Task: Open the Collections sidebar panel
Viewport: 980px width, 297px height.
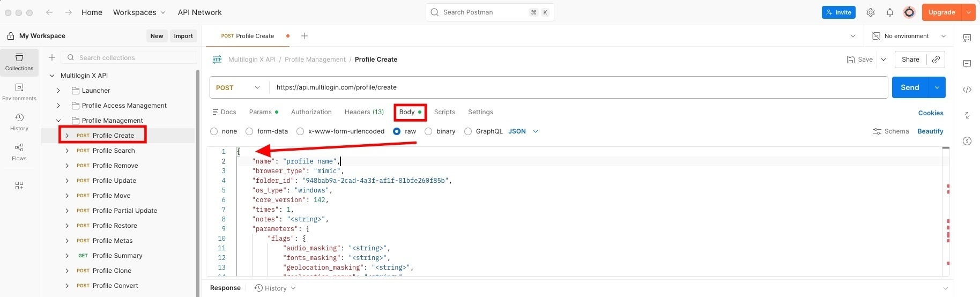Action: (19, 62)
